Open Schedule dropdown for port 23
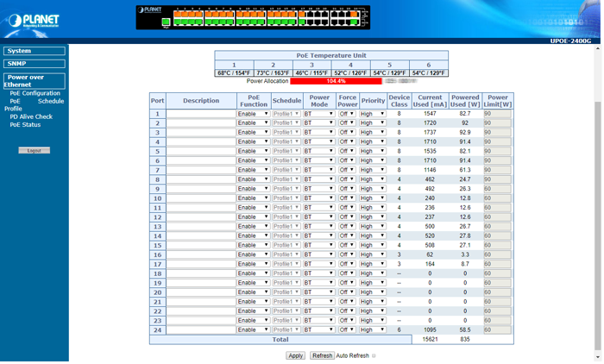This screenshot has height=364, width=604. click(286, 321)
